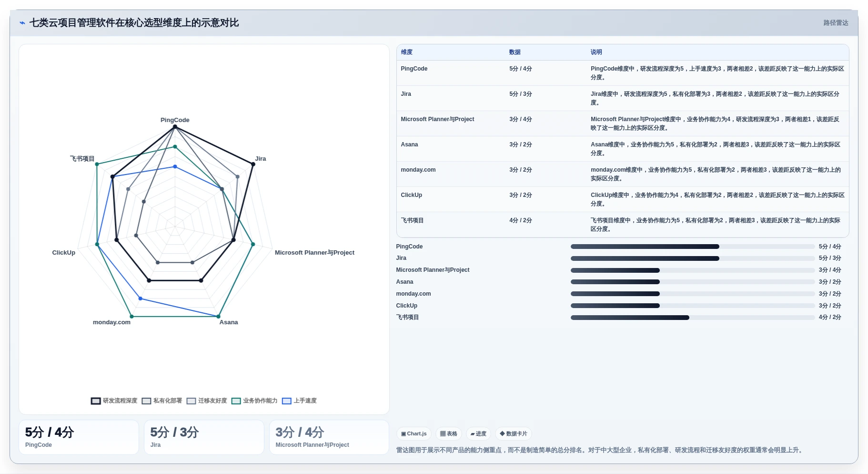Select the ClickUp row name in the table

411,195
